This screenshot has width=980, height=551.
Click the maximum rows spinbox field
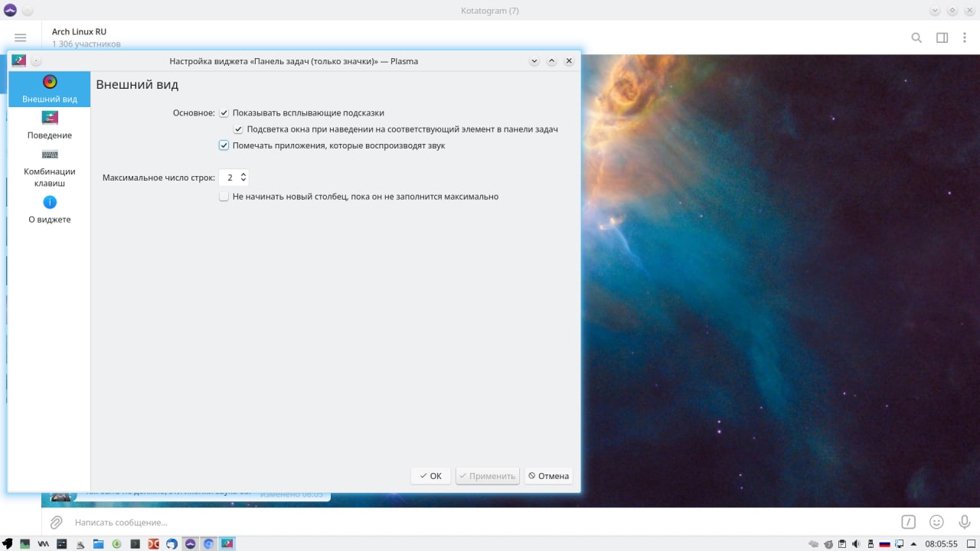(x=234, y=178)
